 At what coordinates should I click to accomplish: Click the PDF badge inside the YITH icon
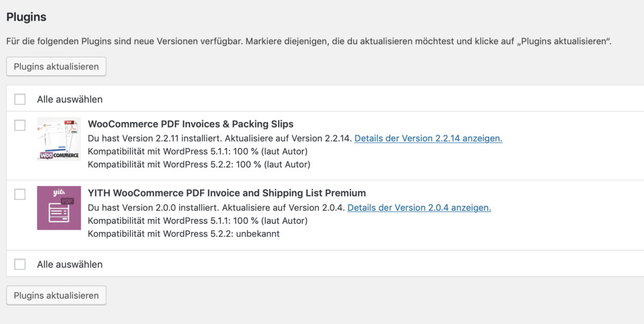pos(68,202)
